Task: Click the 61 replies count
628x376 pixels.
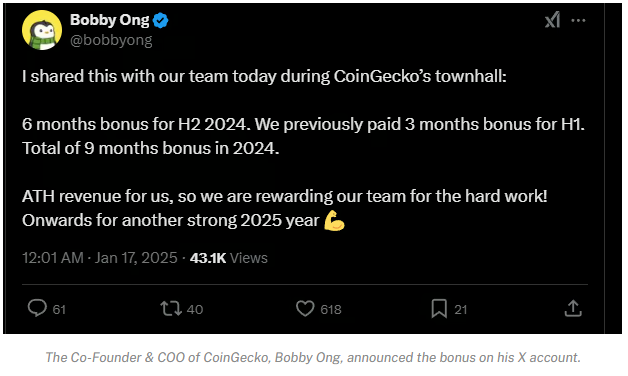Action: [x=59, y=309]
